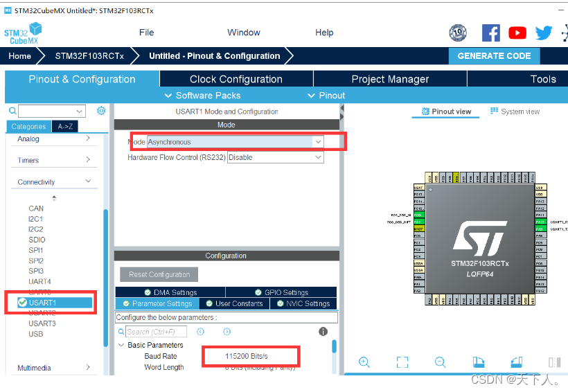Go to the Home breadcrumb
Image resolution: width=568 pixels, height=392 pixels.
[x=19, y=56]
